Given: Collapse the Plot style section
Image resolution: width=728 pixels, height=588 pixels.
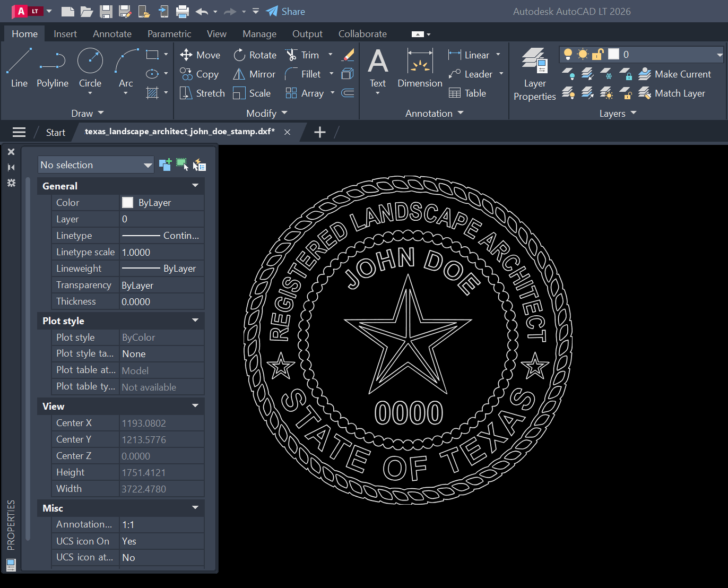Looking at the screenshot, I should click(x=195, y=320).
